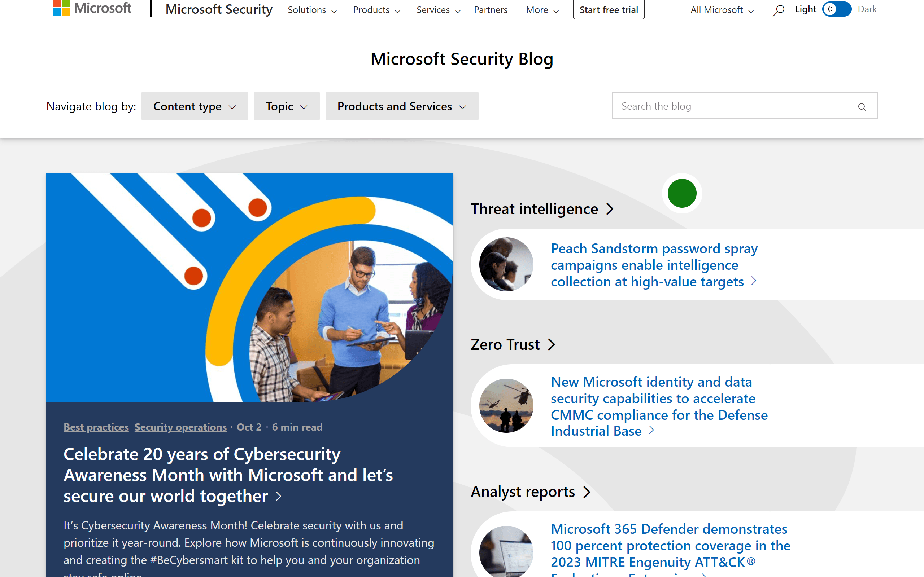Click the blog search magnifier icon
The image size is (924, 577).
tap(862, 107)
